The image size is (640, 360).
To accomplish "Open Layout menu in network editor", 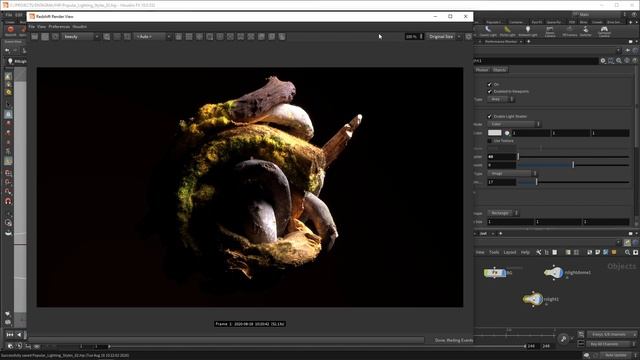I will pyautogui.click(x=509, y=253).
